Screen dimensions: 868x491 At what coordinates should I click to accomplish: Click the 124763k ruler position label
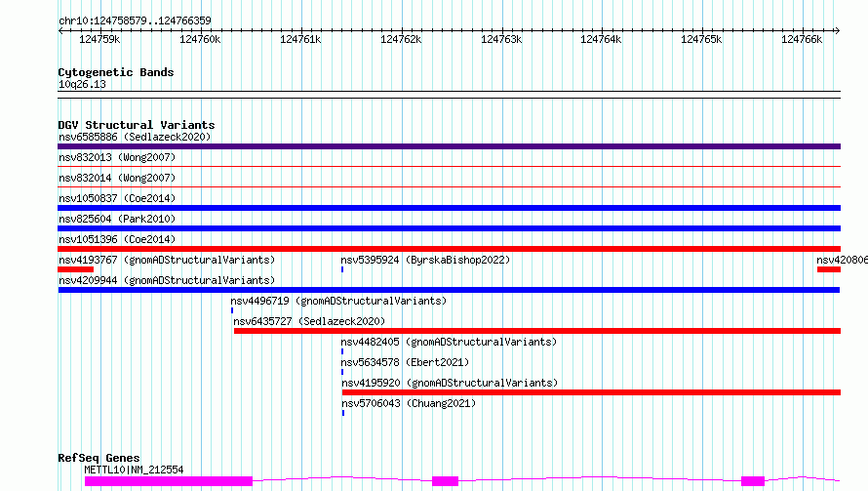point(501,39)
